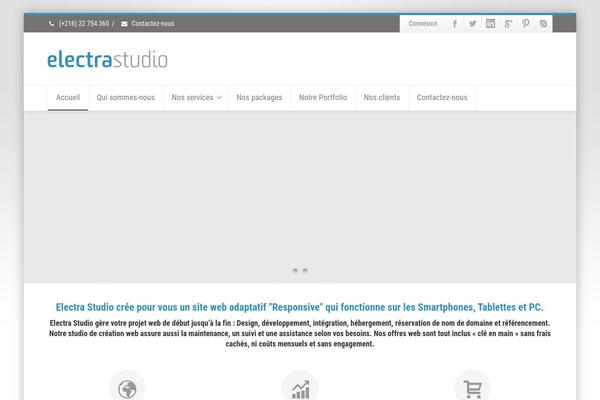Screen dimensions: 600x400
Task: Open Contactez-nous in main navigation
Action: point(442,98)
